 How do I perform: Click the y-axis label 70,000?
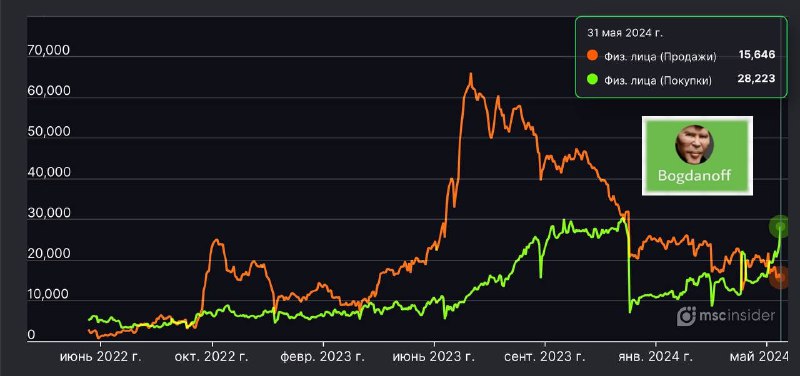(x=48, y=51)
